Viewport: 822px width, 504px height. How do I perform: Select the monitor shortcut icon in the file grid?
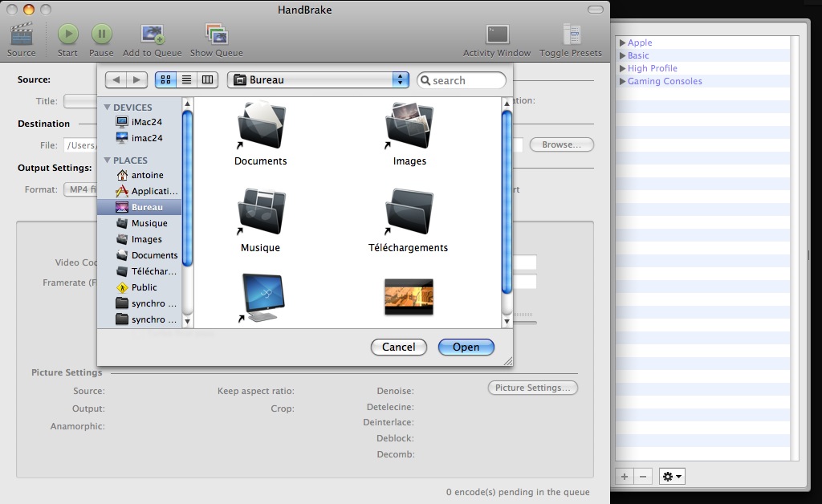(262, 298)
